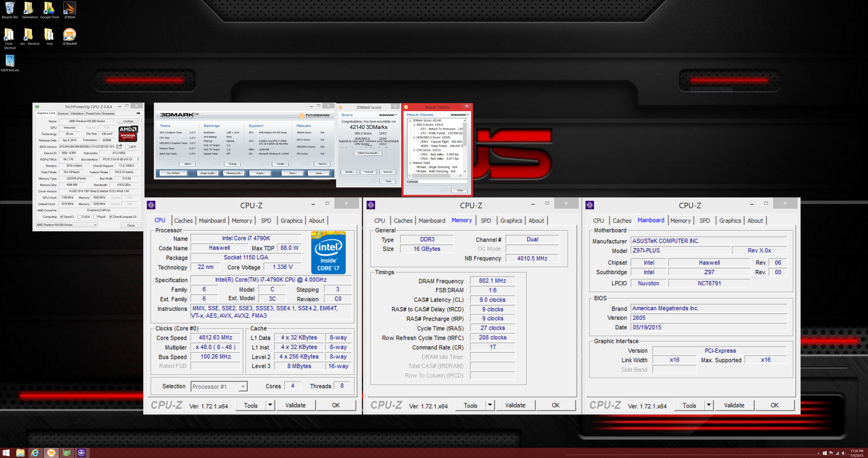868x458 pixels.
Task: Collapse the CPU Score: 10315 node
Action: [x=414, y=150]
